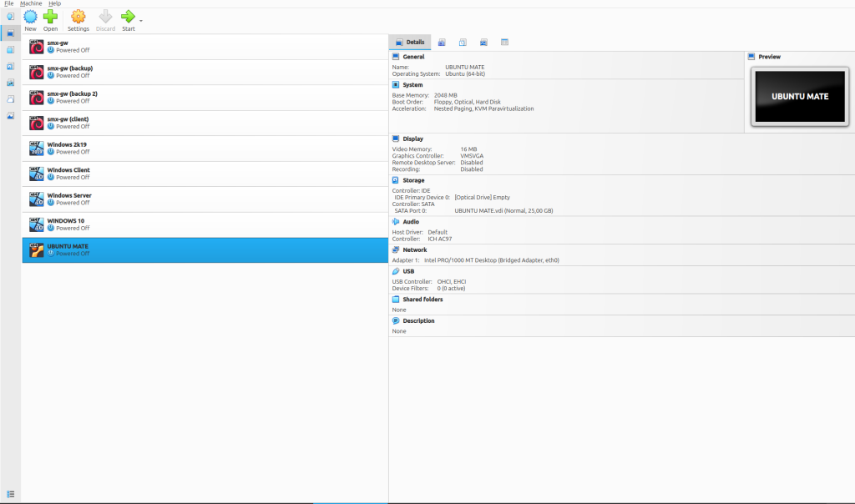
Task: Click the New virtual machine icon
Action: [x=30, y=17]
